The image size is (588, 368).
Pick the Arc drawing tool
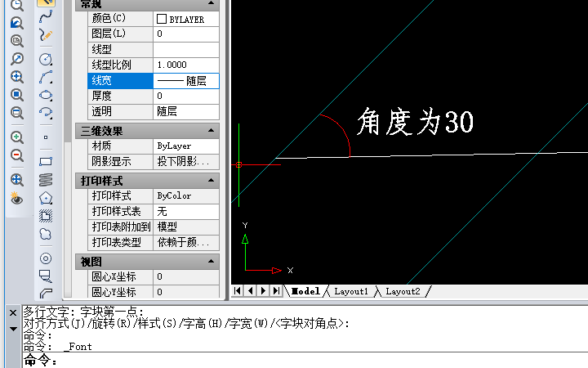(x=46, y=78)
